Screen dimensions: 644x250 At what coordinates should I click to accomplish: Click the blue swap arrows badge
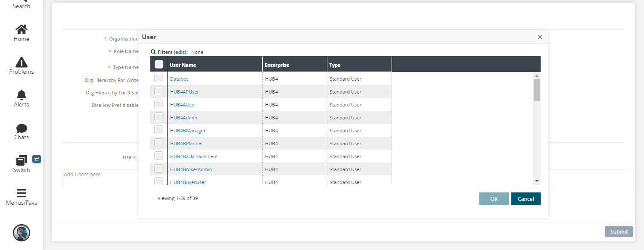pyautogui.click(x=37, y=159)
